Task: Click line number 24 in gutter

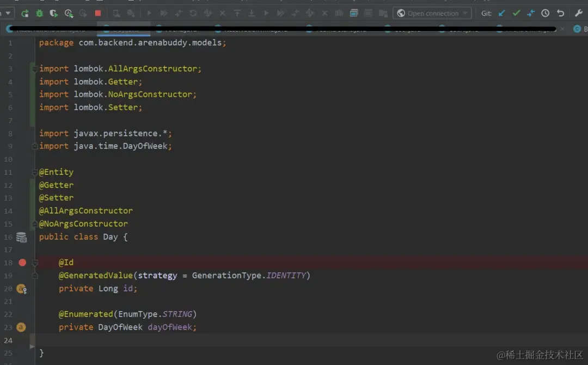Action: coord(8,340)
